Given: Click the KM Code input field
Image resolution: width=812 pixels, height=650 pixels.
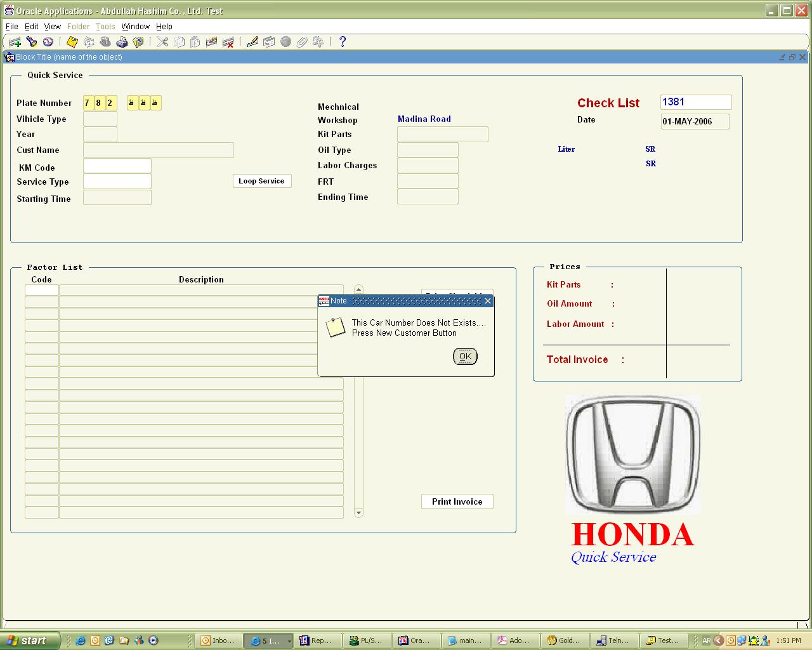Looking at the screenshot, I should click(117, 166).
